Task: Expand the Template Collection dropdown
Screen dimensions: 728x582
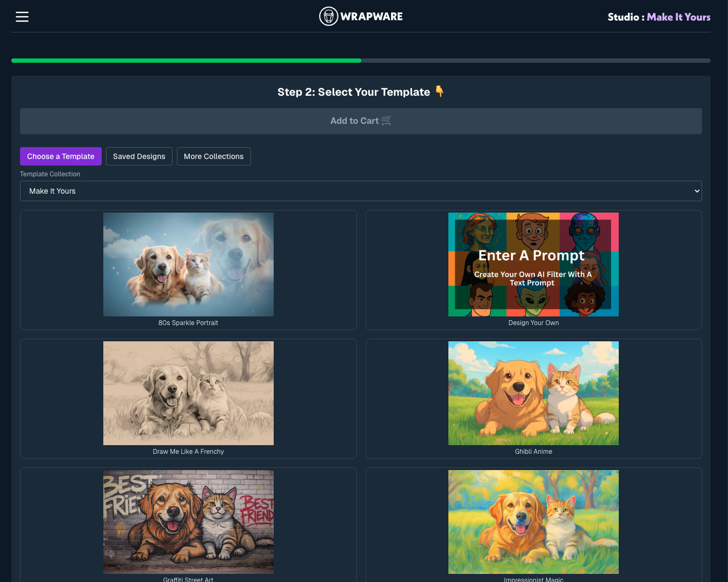Action: 361,191
